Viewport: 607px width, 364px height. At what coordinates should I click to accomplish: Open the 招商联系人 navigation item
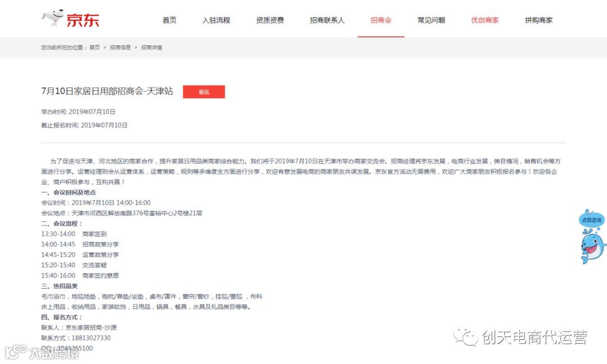click(x=327, y=20)
